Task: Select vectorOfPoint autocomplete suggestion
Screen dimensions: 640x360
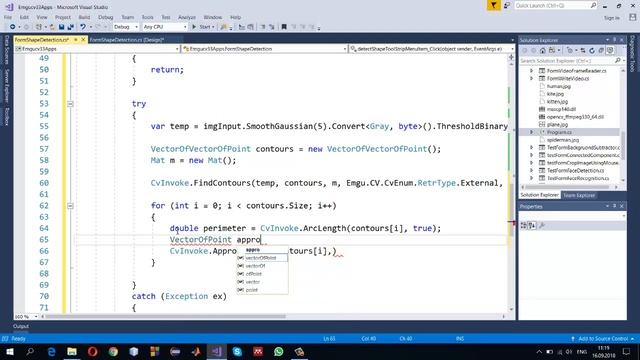Action: (262, 258)
